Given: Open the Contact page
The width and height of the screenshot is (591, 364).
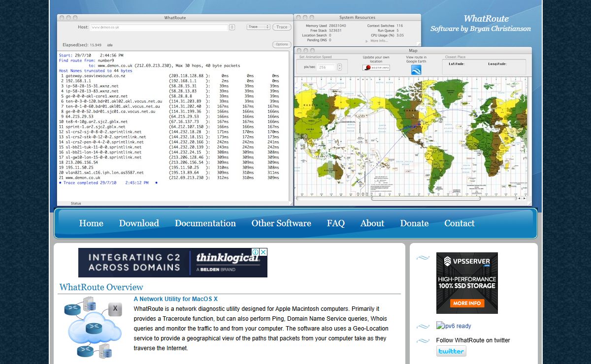Looking at the screenshot, I should [x=460, y=223].
